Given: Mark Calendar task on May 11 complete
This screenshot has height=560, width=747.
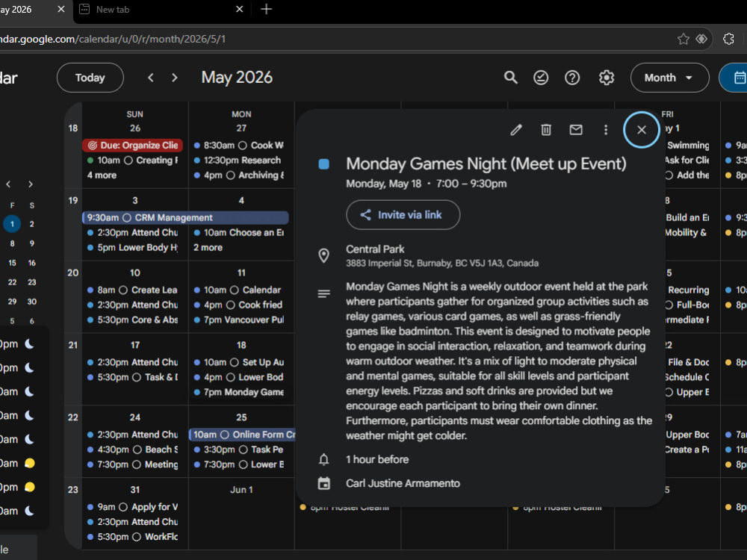Looking at the screenshot, I should [234, 290].
